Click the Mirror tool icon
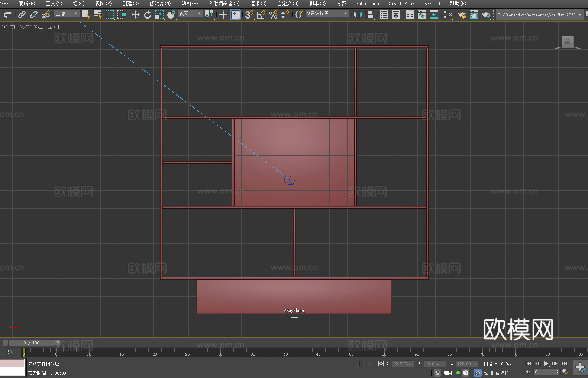The image size is (588, 378). click(358, 14)
